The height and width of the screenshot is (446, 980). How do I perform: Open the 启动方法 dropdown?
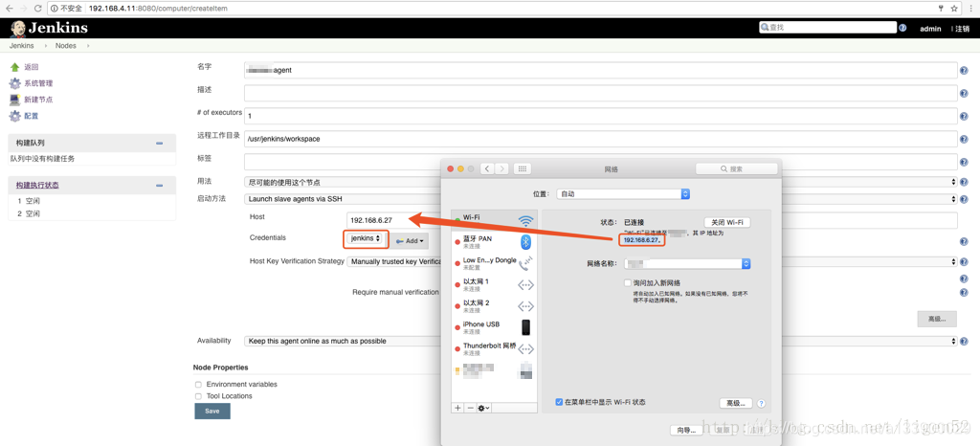point(601,199)
